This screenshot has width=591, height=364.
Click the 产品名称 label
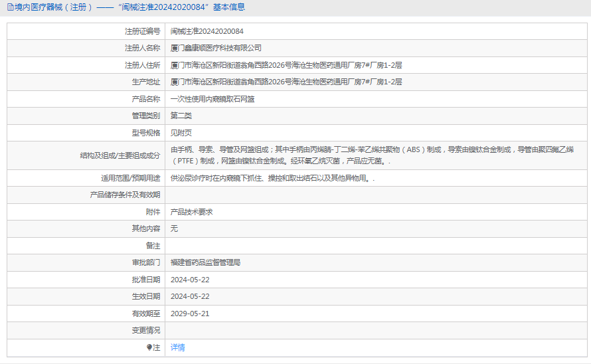click(146, 99)
